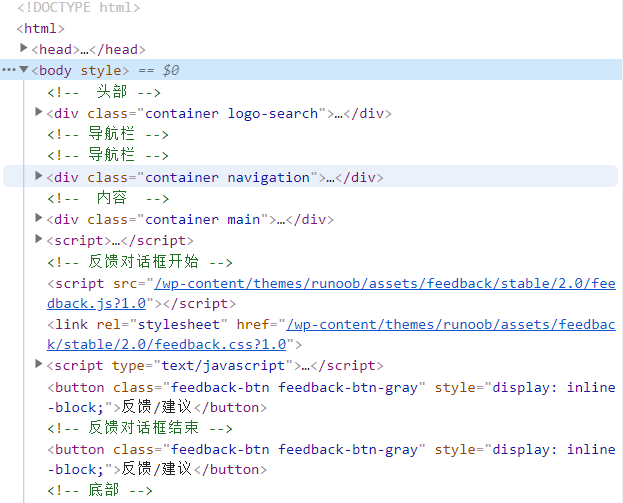
Task: Select the 头部 comment line
Action: coord(104,93)
